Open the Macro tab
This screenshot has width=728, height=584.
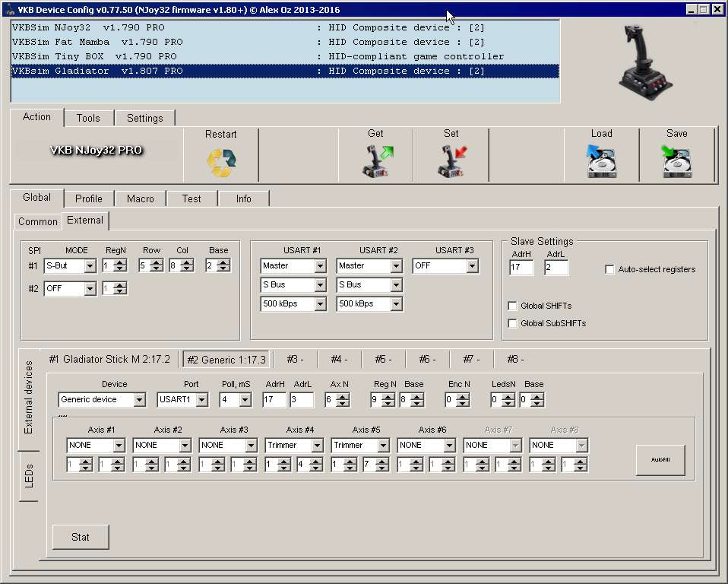click(x=141, y=198)
